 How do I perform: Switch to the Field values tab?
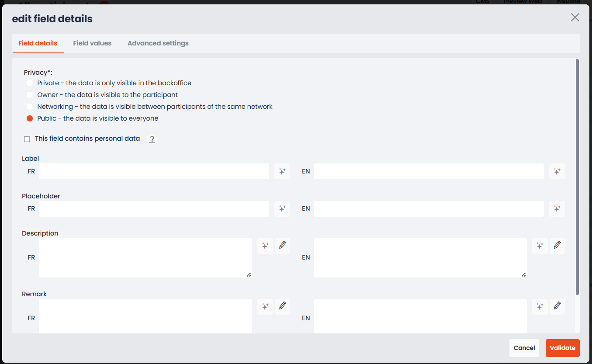(92, 43)
